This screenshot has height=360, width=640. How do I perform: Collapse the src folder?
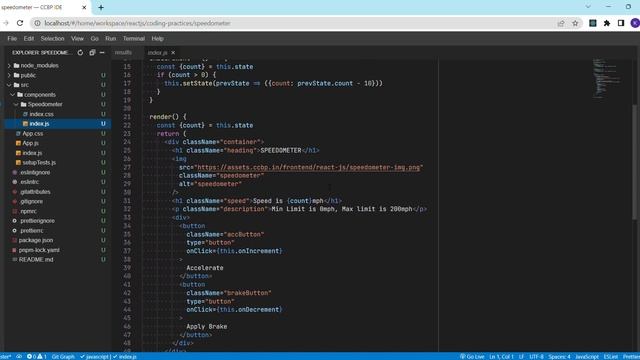tap(24, 85)
